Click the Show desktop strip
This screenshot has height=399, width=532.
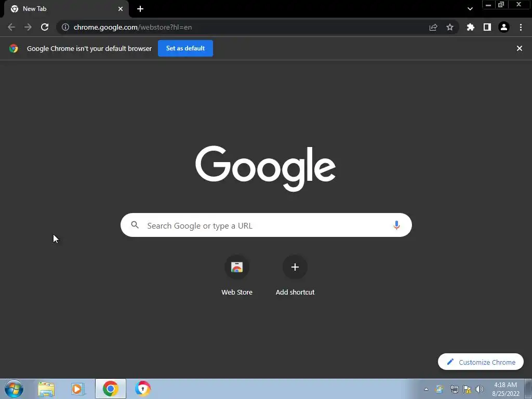[528, 389]
